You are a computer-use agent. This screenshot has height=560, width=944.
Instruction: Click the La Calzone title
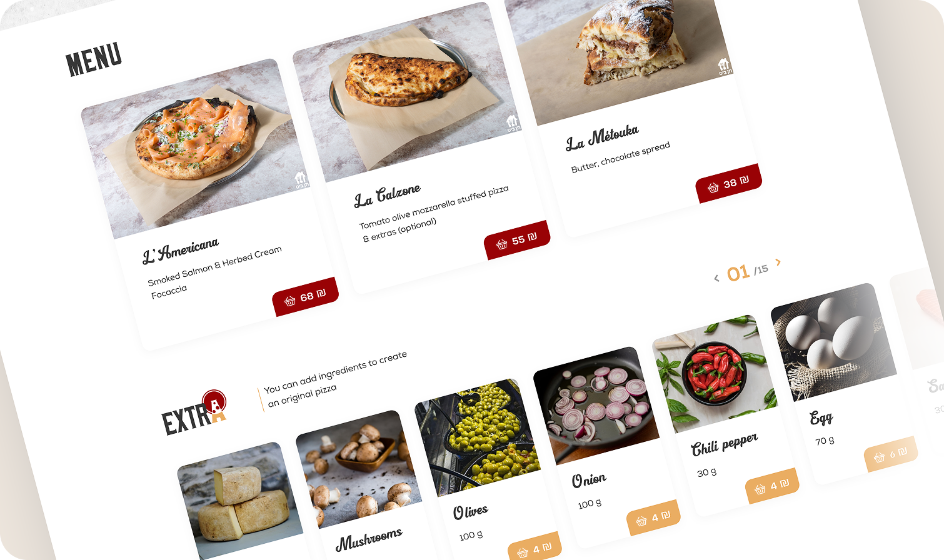pos(388,196)
